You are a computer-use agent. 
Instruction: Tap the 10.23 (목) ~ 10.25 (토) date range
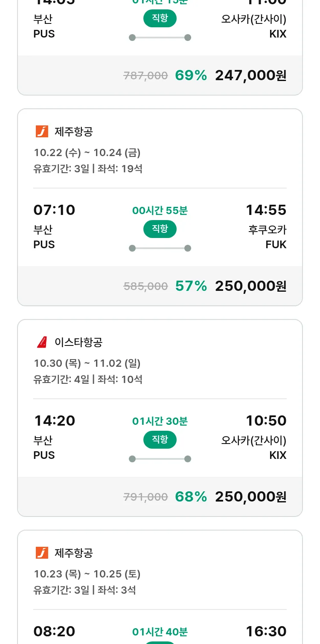[x=87, y=574]
